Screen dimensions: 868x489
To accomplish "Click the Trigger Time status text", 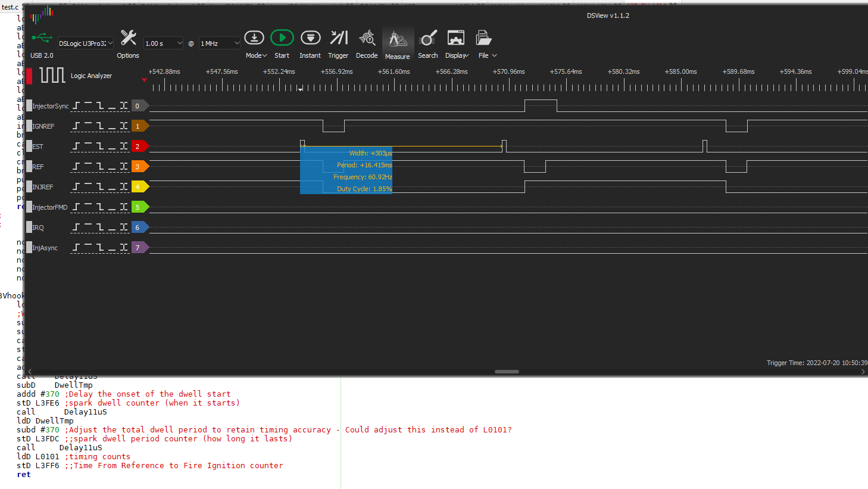I will [x=817, y=363].
